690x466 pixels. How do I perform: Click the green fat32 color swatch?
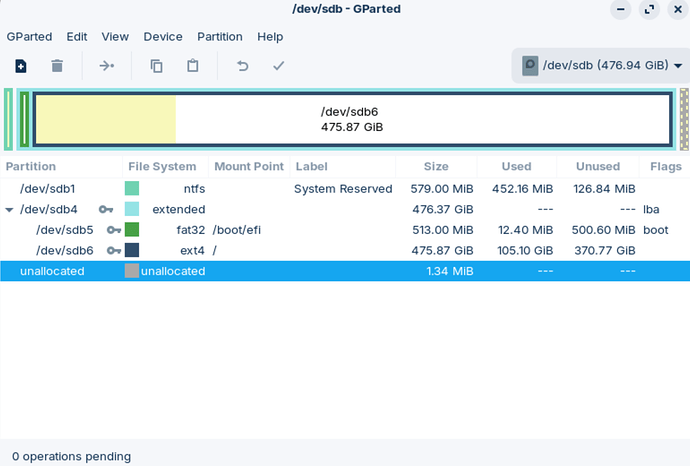click(132, 230)
